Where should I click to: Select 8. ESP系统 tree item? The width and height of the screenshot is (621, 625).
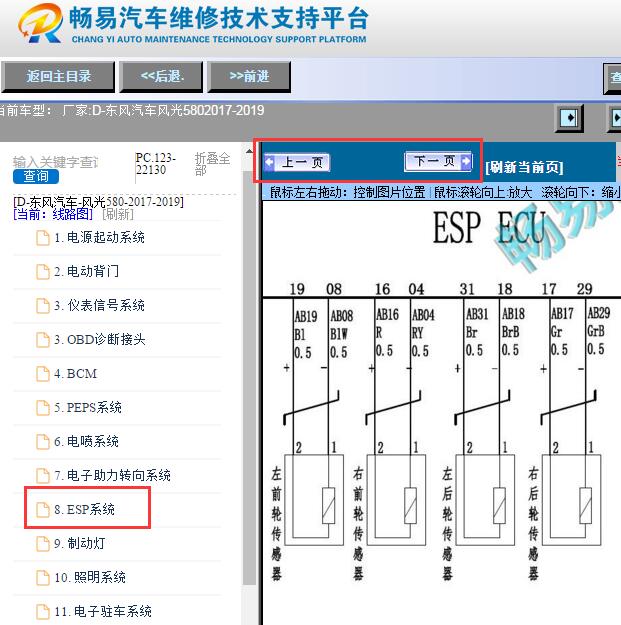[x=85, y=509]
